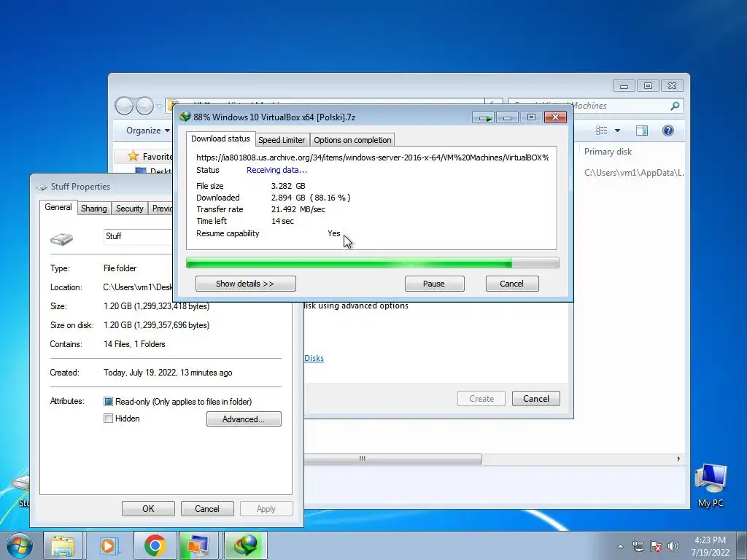The width and height of the screenshot is (747, 560).
Task: Open the Sharing tab in Stuff Properties
Action: [94, 209]
